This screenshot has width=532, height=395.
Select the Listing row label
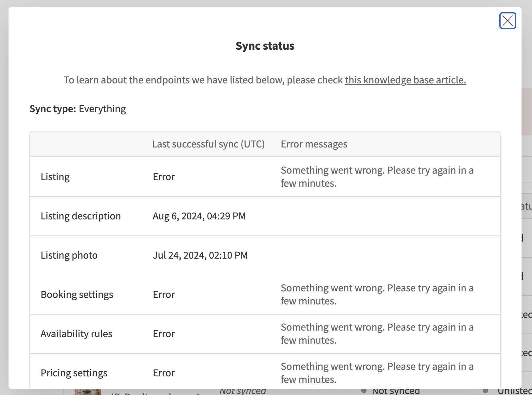(55, 177)
